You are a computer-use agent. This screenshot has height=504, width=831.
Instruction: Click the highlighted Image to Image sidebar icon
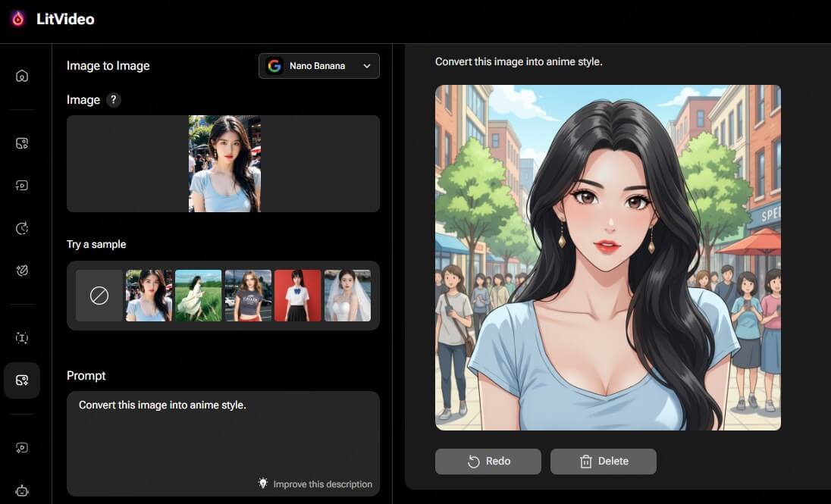pos(23,380)
